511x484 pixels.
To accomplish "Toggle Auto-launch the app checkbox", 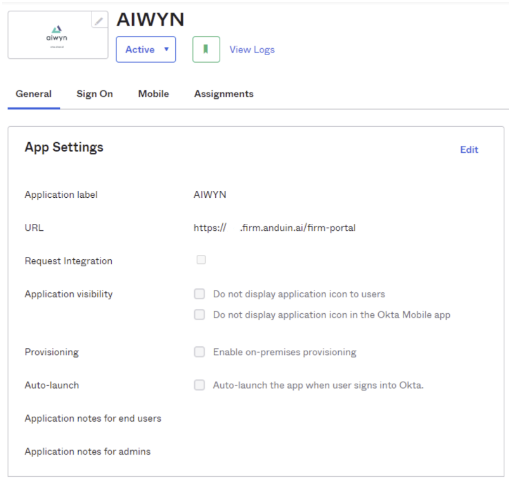I will tap(199, 385).
